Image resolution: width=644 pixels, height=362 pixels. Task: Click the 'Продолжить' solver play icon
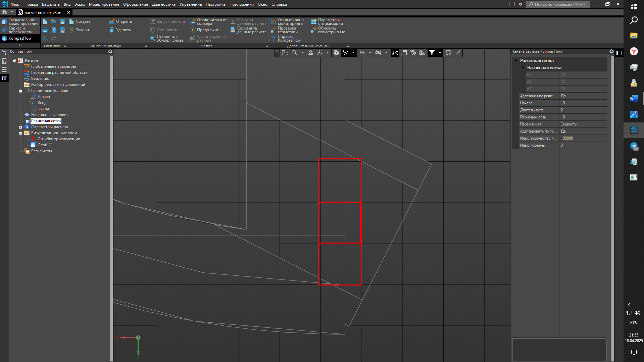point(193,30)
